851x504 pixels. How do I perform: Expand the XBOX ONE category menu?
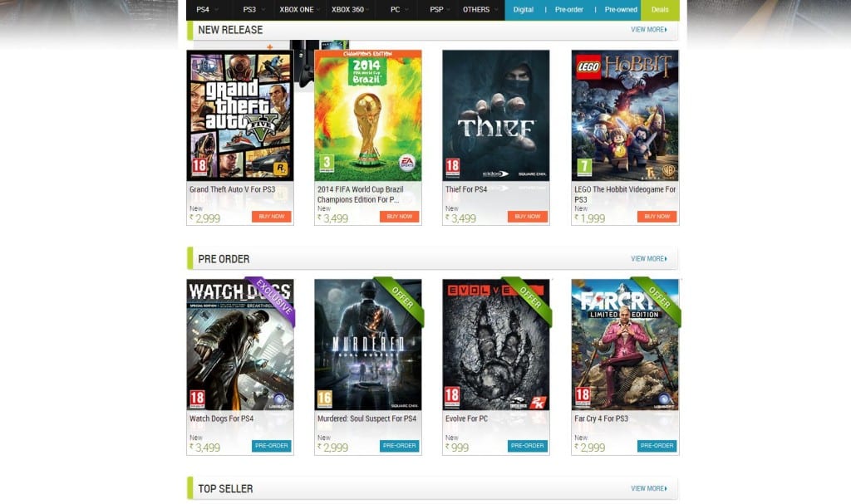299,10
